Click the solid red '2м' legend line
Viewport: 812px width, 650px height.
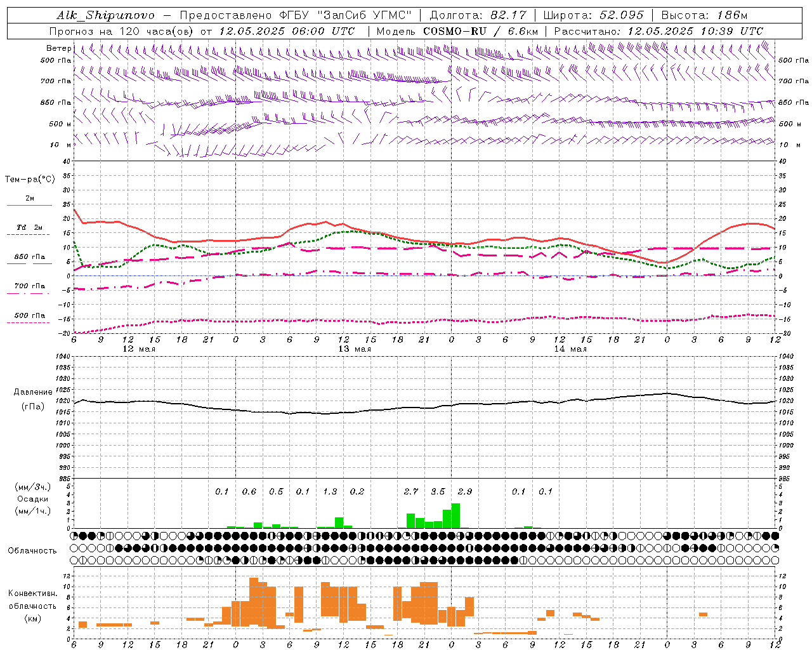pos(29,205)
